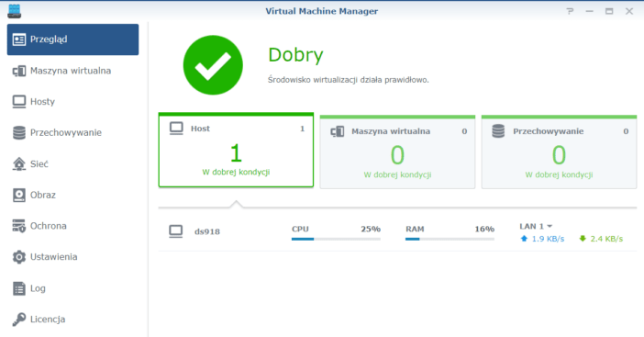
Task: Navigate to Ochrona section
Action: pos(48,226)
